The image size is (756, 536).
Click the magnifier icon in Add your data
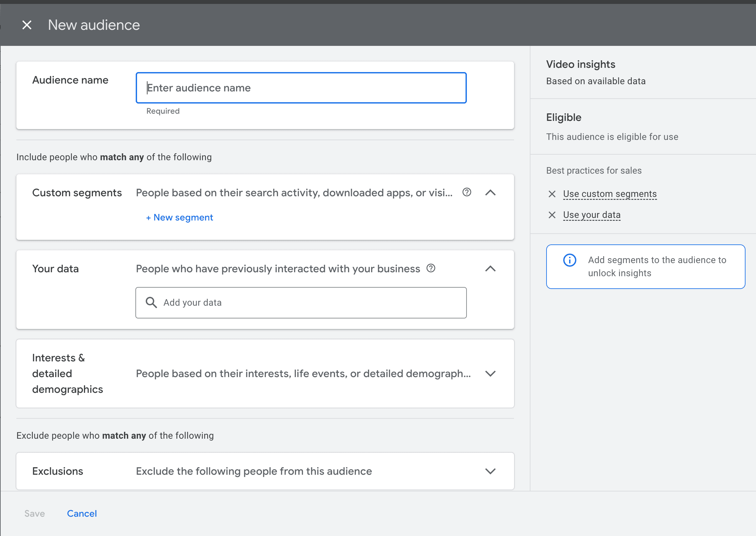pyautogui.click(x=151, y=302)
